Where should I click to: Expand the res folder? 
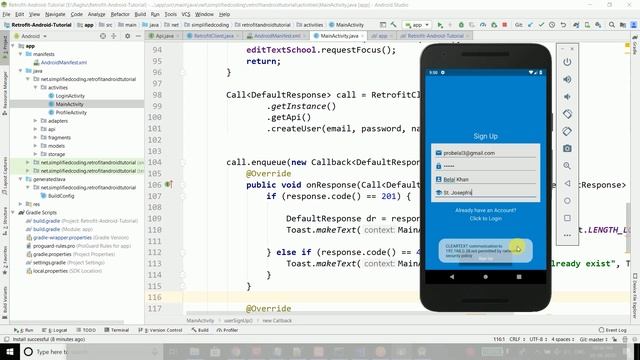pos(20,204)
